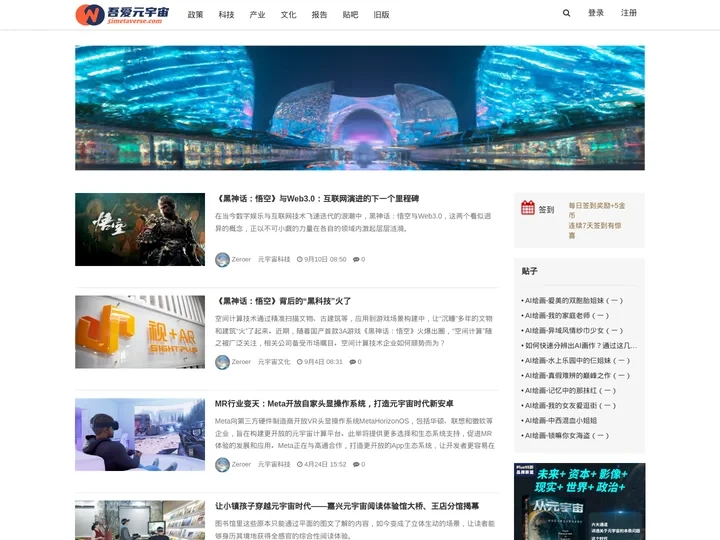Click excerpt starting 在当今数字娱乐与互联网技术
Screen dimensions: 720x540
353,222
